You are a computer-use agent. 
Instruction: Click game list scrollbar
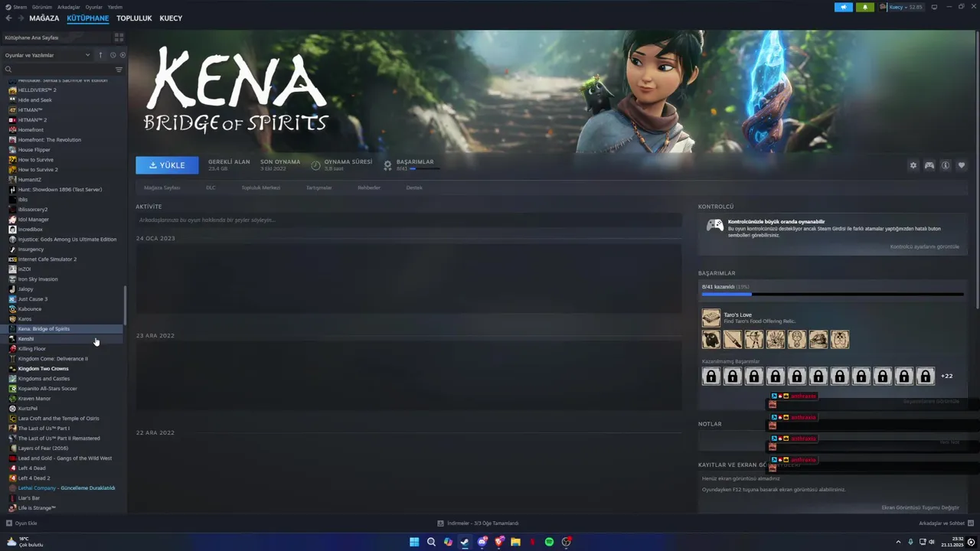(x=125, y=305)
